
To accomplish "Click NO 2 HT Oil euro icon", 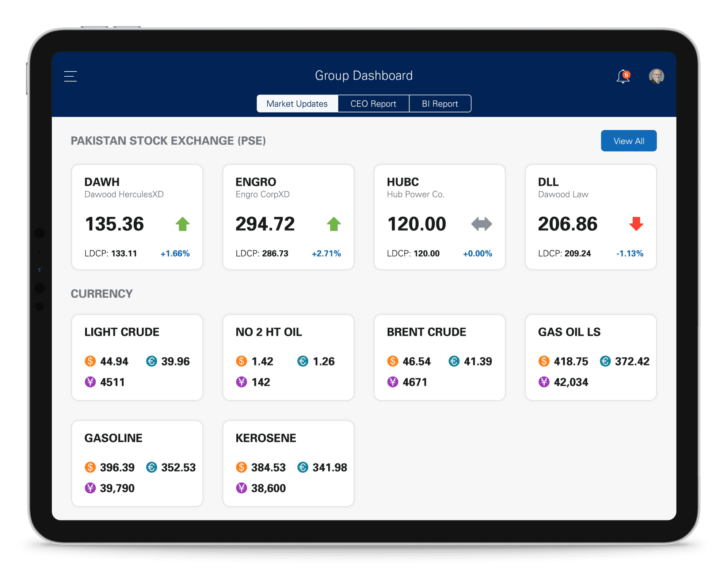I will coord(303,361).
